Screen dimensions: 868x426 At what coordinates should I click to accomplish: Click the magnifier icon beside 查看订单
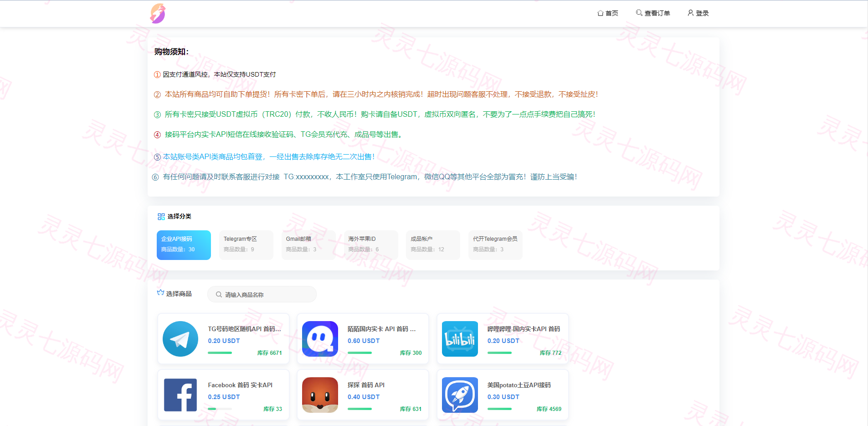click(639, 13)
